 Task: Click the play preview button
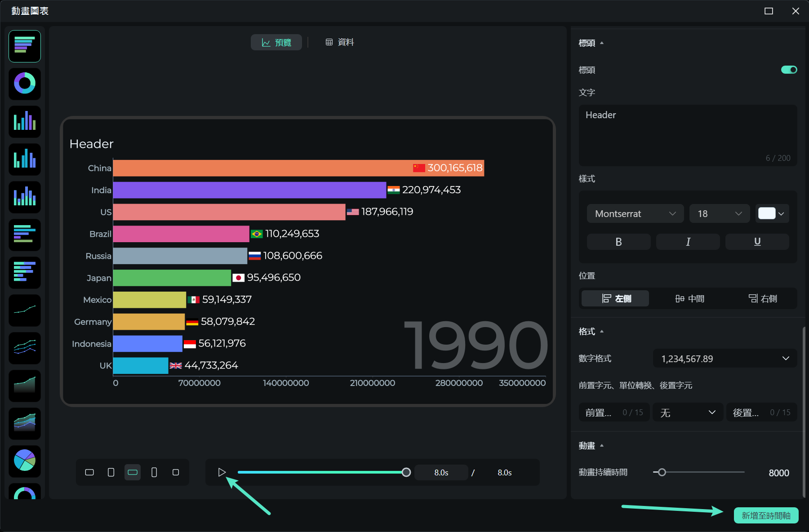[222, 472]
